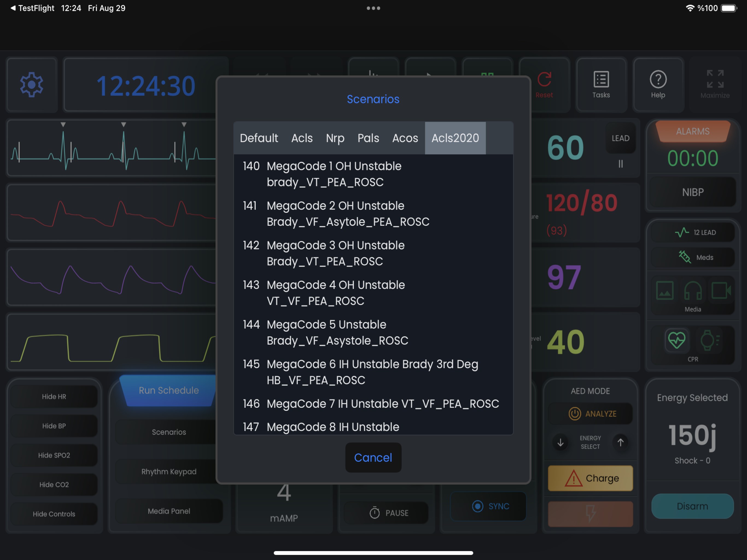Toggle Hide BP

(x=54, y=426)
